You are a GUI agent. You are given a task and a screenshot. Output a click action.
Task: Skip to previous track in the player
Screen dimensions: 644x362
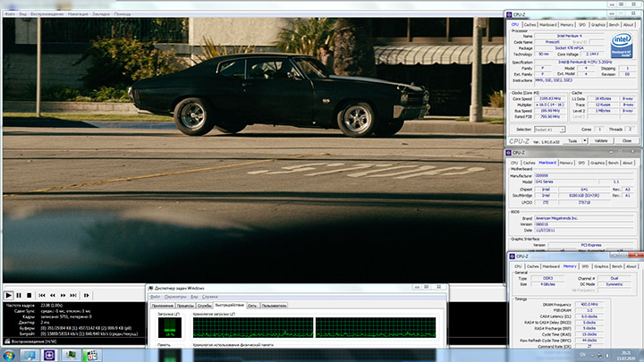pos(42,295)
